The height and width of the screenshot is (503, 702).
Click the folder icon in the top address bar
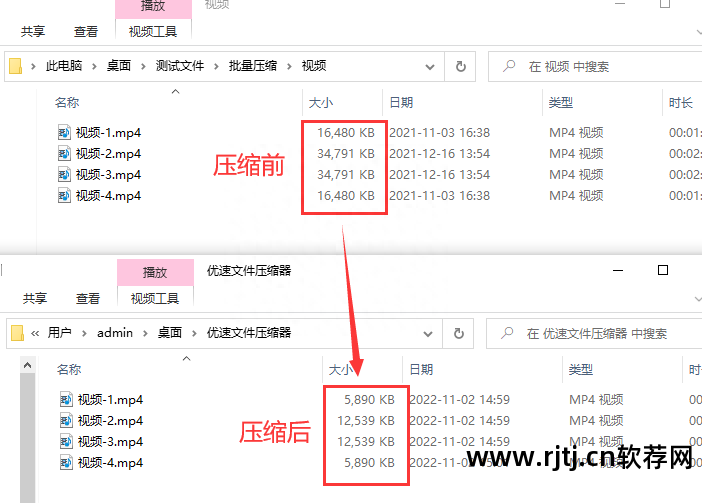16,66
